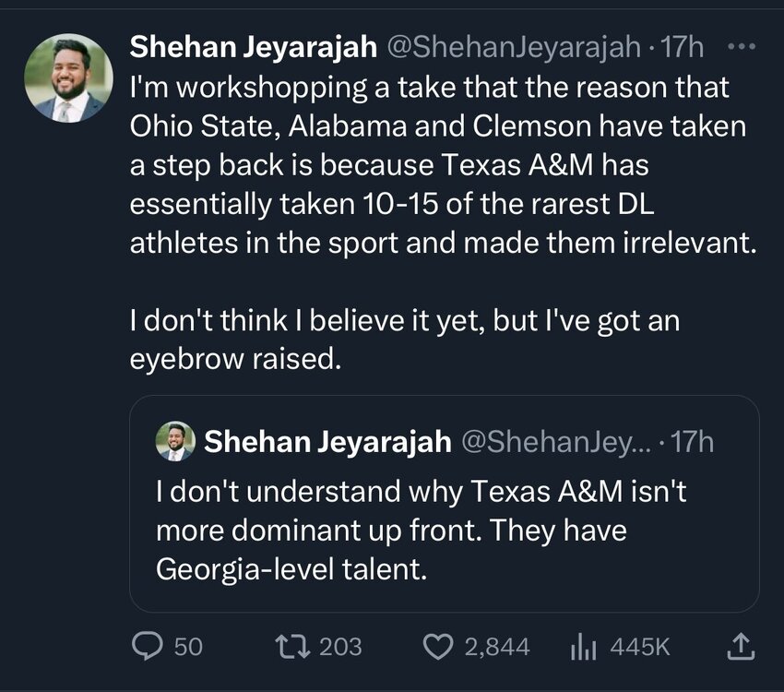This screenshot has width=784, height=692.
Task: Click the 50 replies count
Action: coord(187,647)
